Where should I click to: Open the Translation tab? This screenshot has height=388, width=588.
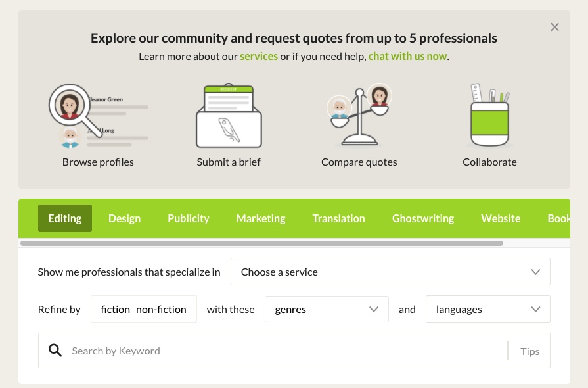coord(338,218)
